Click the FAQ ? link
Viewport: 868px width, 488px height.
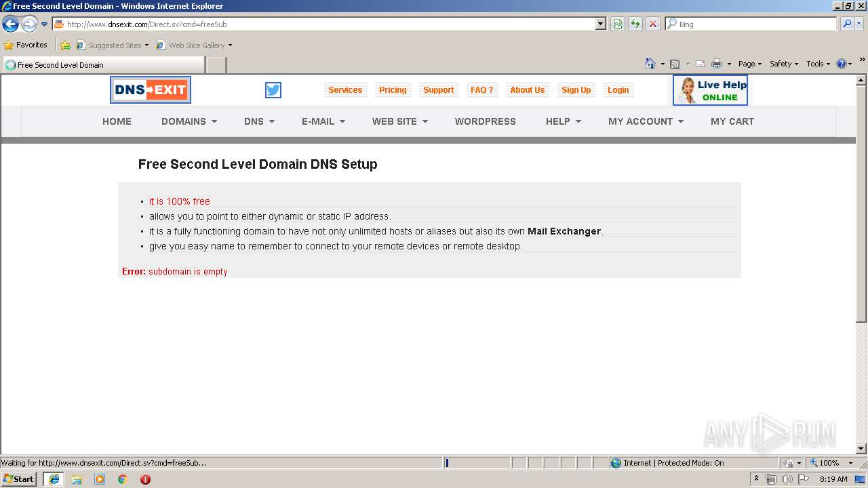click(482, 90)
